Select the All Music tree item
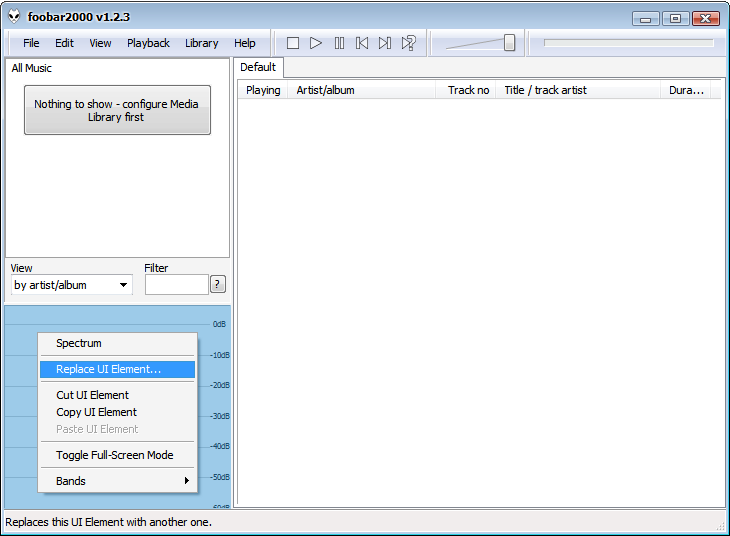 [32, 68]
